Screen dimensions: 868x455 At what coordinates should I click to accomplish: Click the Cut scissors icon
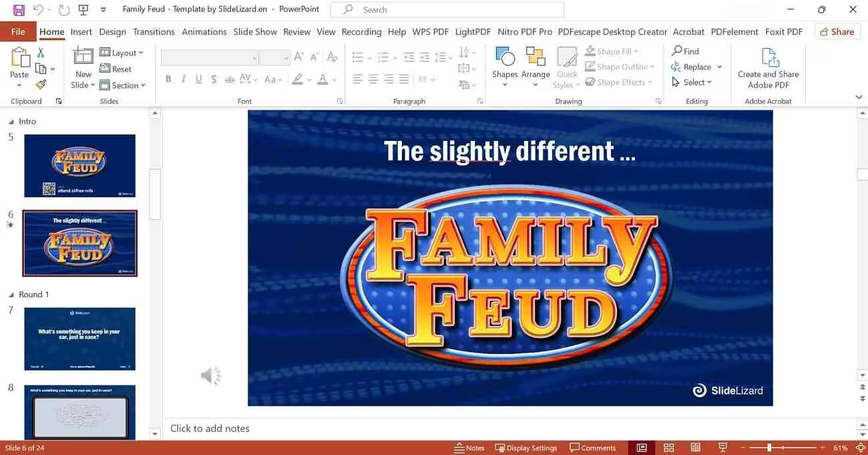(x=41, y=53)
